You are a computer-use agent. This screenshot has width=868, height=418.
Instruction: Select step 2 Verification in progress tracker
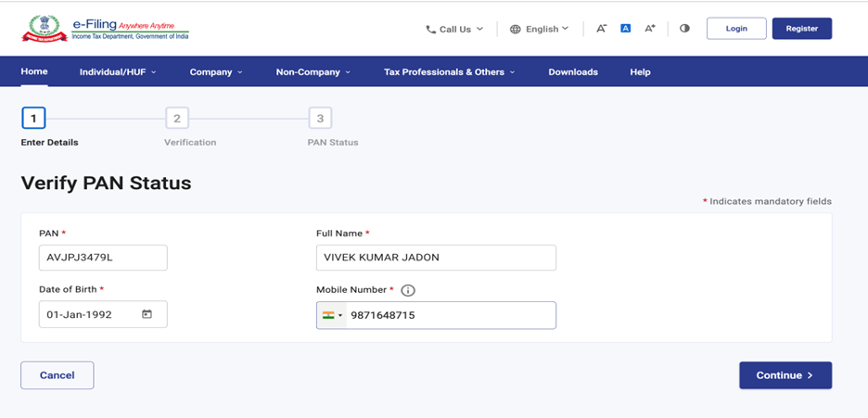[176, 119]
